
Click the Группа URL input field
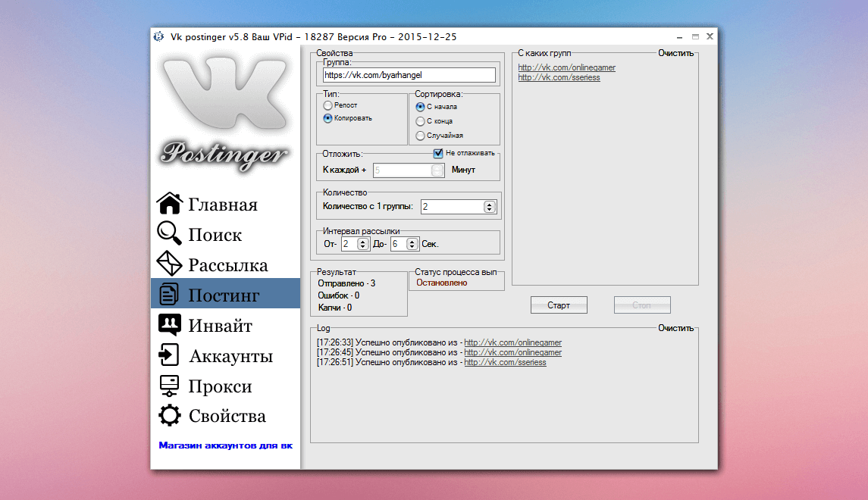(x=409, y=75)
